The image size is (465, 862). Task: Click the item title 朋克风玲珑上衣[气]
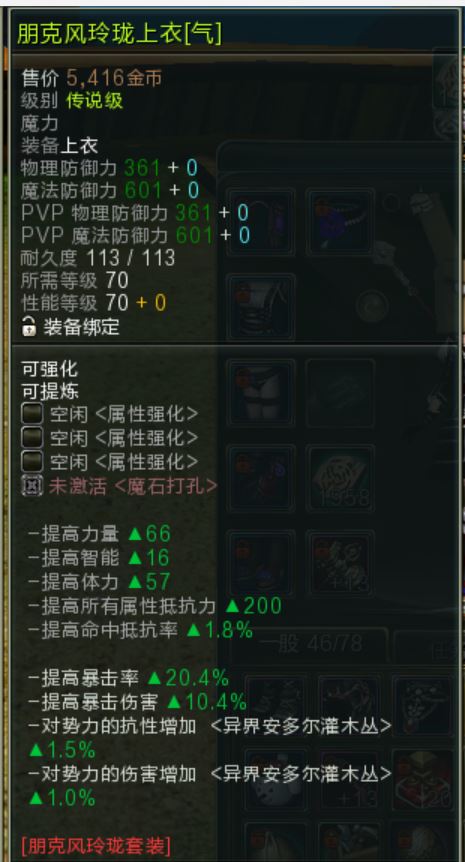click(x=119, y=34)
